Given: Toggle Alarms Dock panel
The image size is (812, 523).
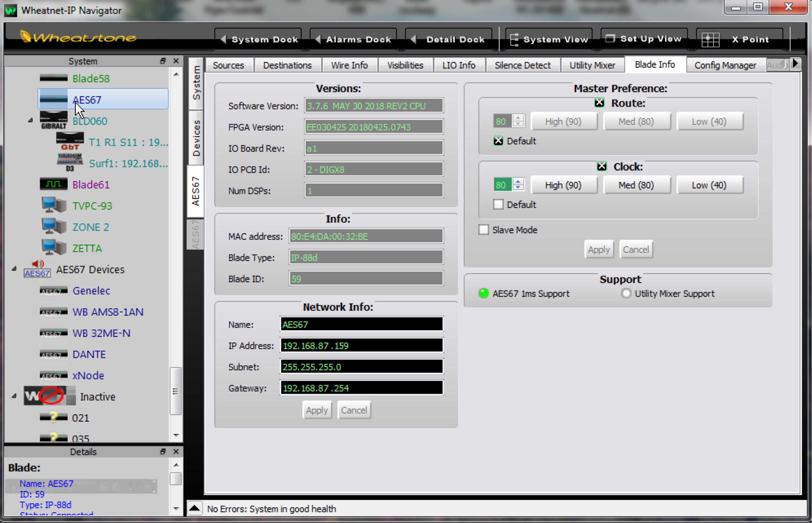Looking at the screenshot, I should [x=353, y=39].
